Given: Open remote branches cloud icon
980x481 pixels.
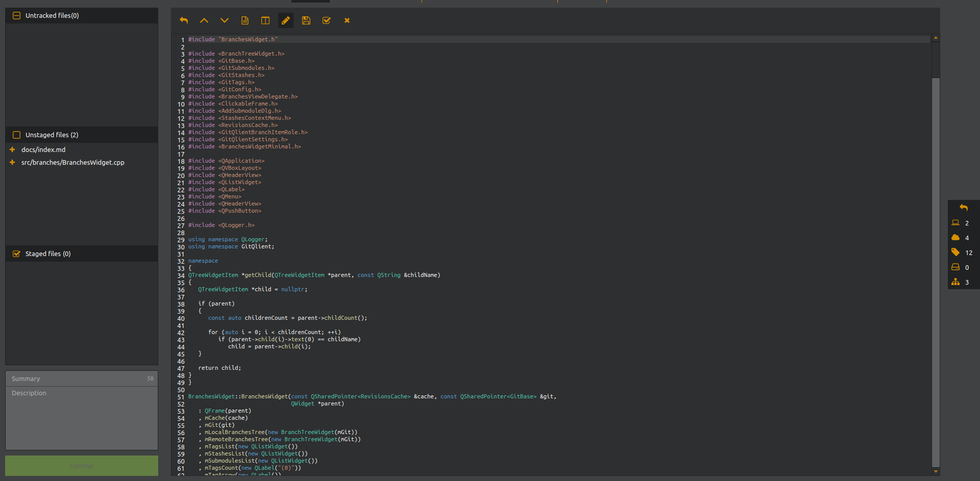Looking at the screenshot, I should (957, 237).
